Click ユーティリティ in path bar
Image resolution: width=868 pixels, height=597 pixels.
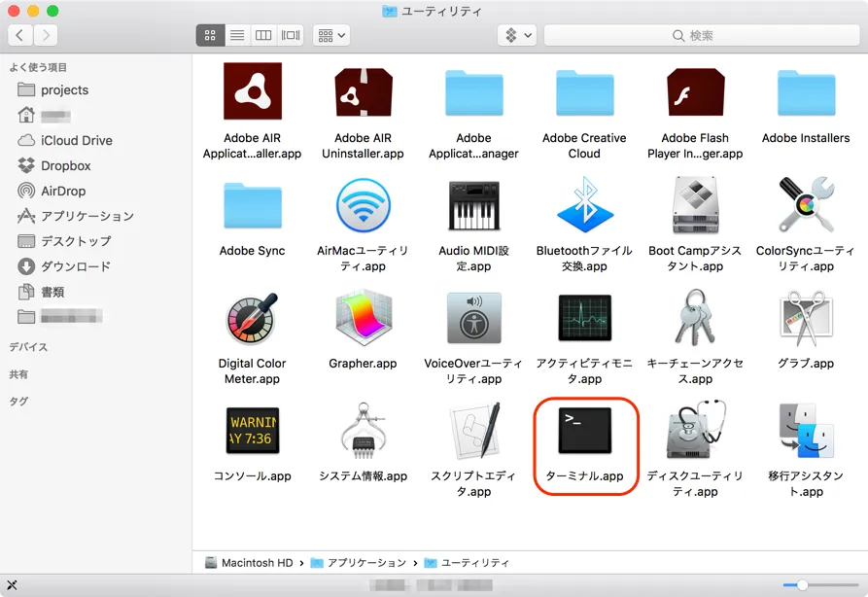pyautogui.click(x=467, y=563)
